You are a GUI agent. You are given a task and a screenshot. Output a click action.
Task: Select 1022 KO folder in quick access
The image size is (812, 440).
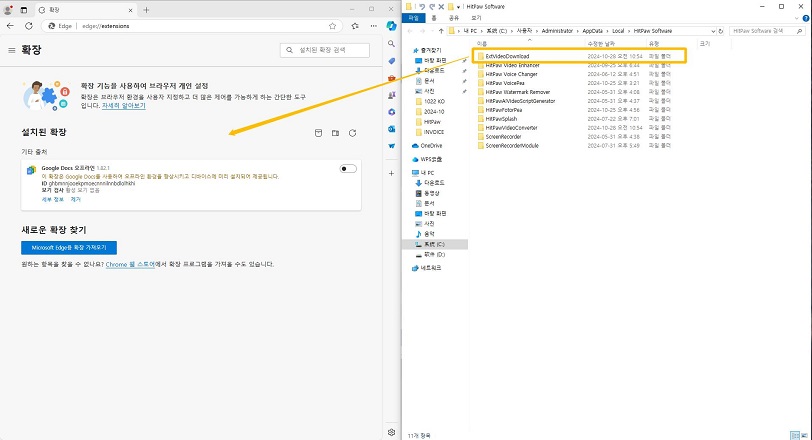click(x=430, y=101)
